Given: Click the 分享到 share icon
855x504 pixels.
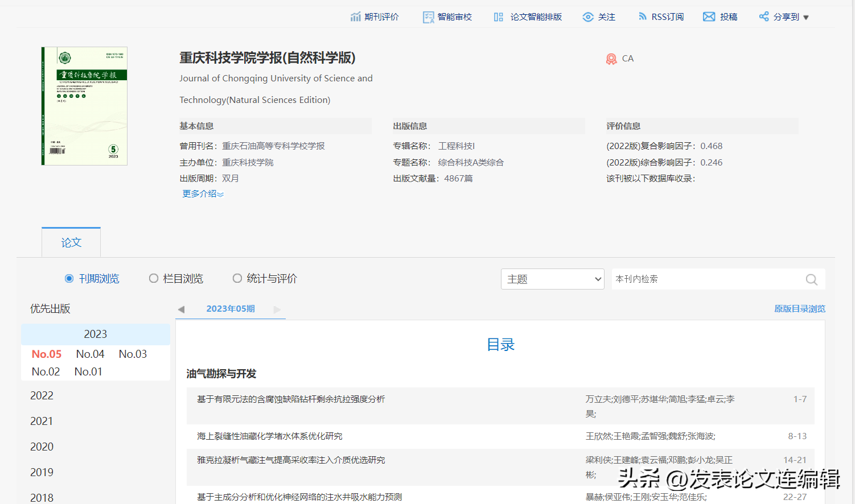Looking at the screenshot, I should 764,17.
